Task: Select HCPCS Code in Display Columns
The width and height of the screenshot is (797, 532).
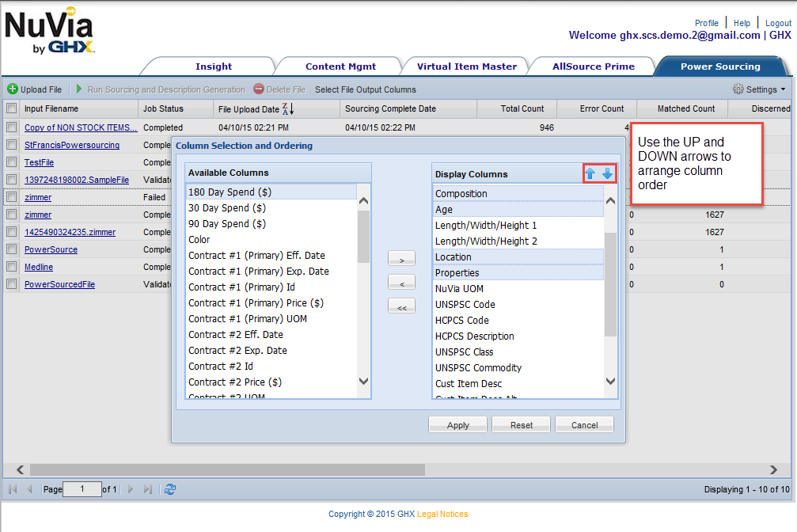Action: 518,320
